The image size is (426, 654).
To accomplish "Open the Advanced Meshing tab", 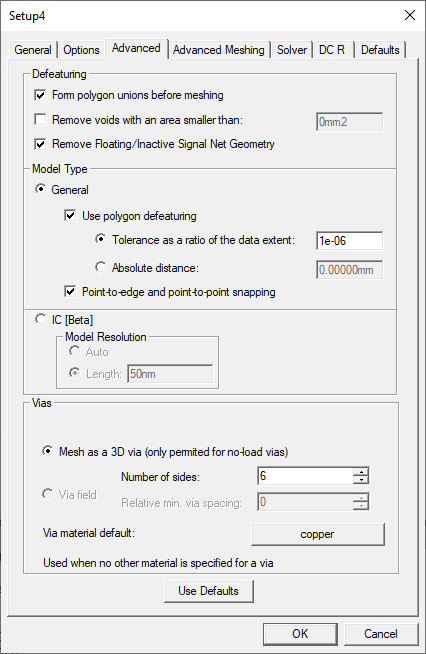I will [219, 50].
